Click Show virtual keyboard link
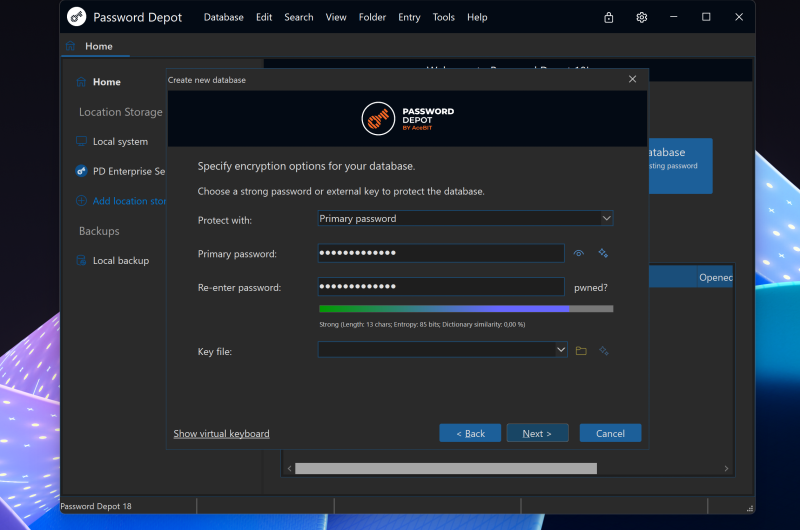The height and width of the screenshot is (530, 800). tap(221, 434)
